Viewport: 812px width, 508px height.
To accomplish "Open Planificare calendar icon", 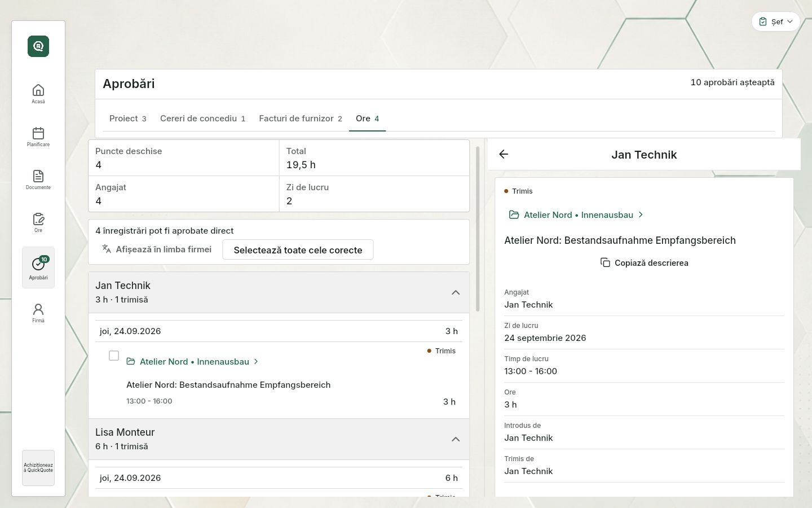I will pyautogui.click(x=38, y=133).
